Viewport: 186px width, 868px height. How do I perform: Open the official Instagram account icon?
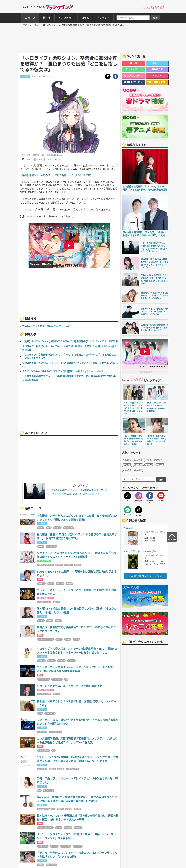(138, 495)
